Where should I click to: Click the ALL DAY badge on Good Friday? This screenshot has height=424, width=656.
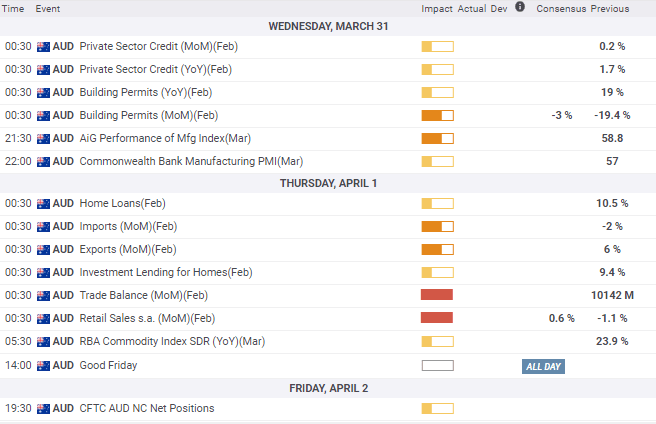coord(543,367)
